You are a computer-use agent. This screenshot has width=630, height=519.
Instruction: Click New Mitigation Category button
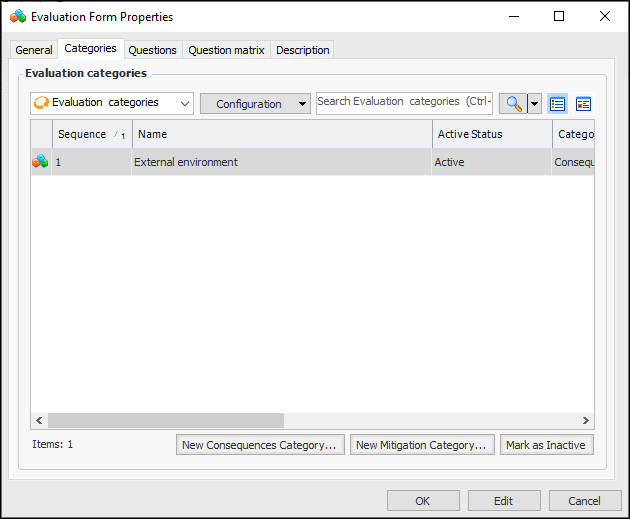(422, 445)
